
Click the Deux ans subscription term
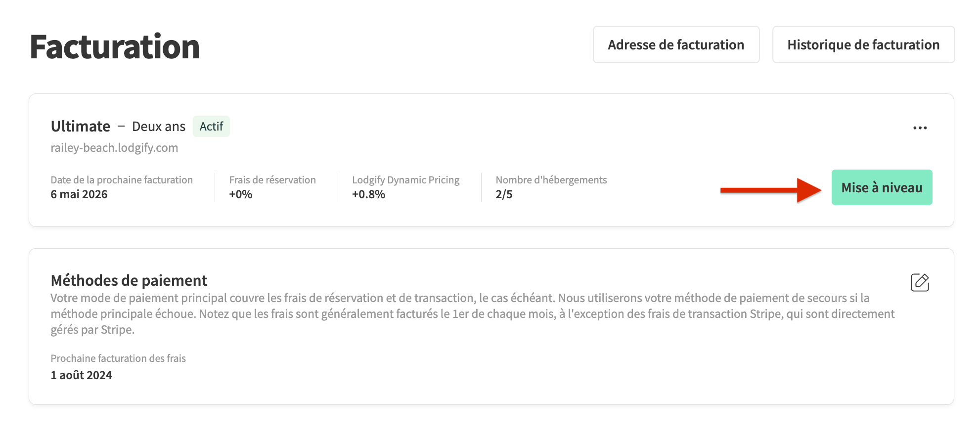tap(158, 127)
